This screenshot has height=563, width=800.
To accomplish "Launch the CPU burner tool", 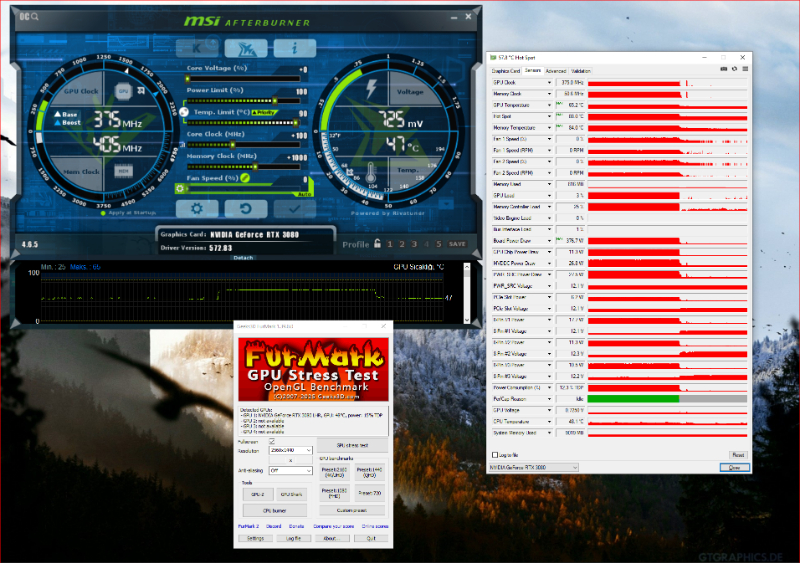I will click(274, 510).
